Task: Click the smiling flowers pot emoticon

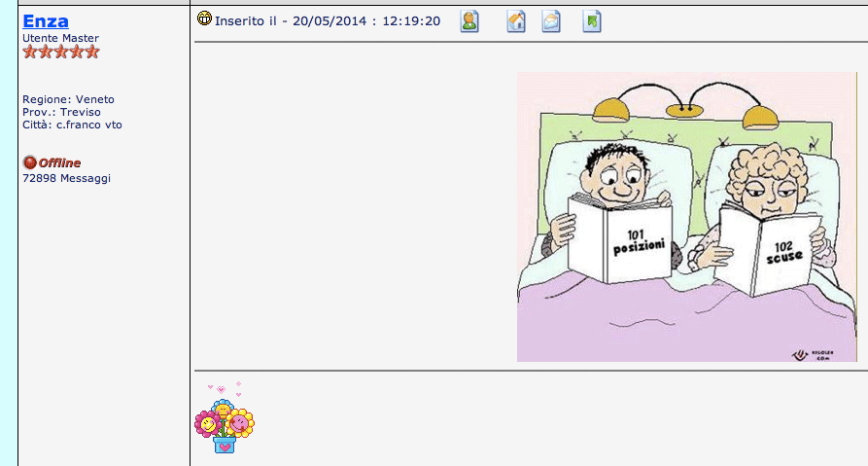Action: (225, 418)
